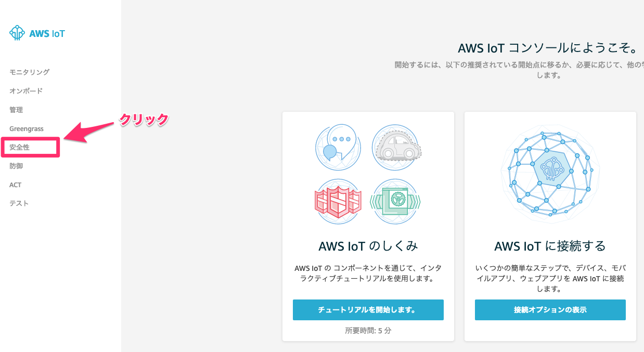Click the AWS IoT logo icon
The width and height of the screenshot is (644, 352).
pos(17,33)
